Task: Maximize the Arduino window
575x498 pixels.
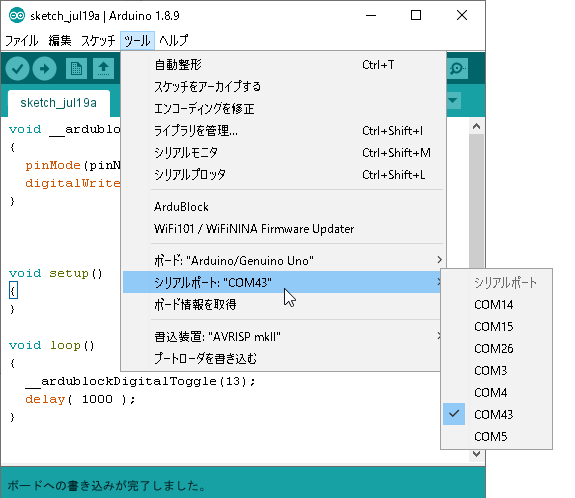Action: [x=416, y=15]
